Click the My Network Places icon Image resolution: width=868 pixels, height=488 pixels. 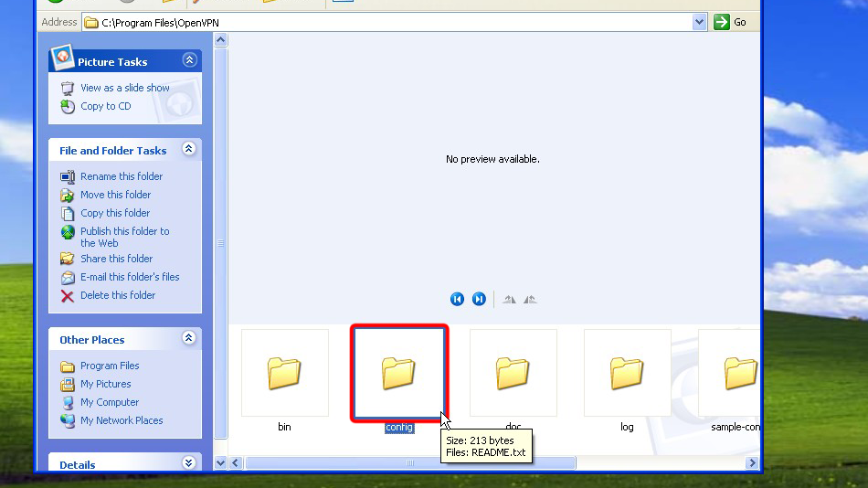point(68,420)
